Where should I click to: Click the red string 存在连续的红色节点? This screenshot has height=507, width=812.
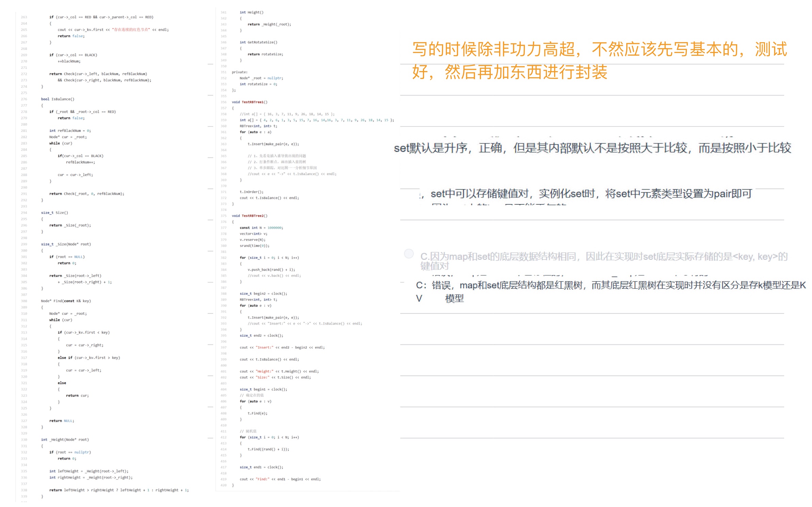click(131, 30)
